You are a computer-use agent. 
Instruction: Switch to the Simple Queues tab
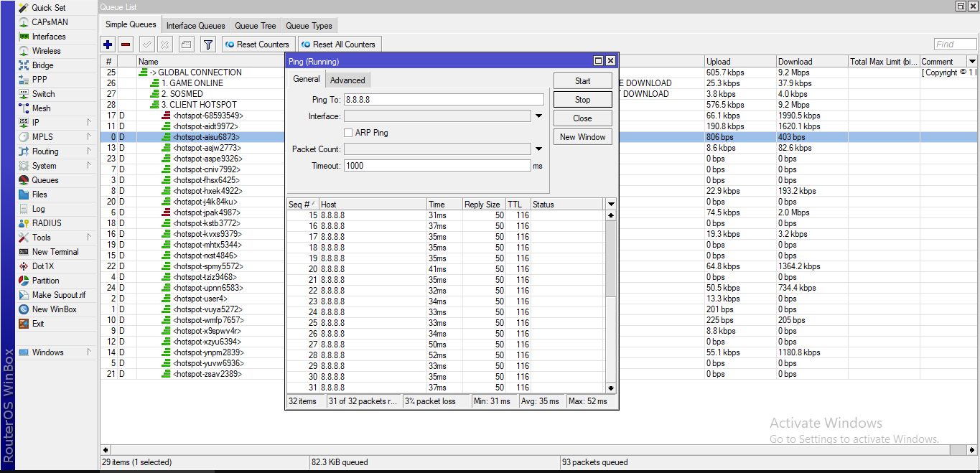tap(131, 25)
